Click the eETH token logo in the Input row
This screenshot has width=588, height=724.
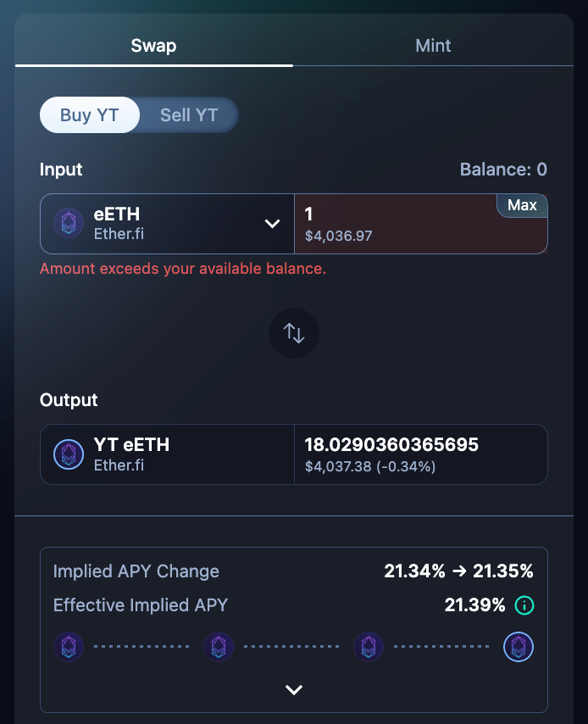(x=67, y=223)
